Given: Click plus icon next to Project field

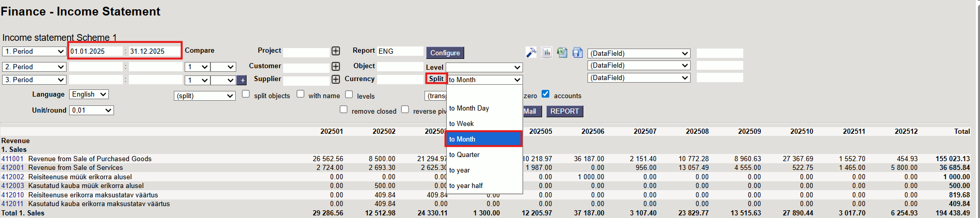Looking at the screenshot, I should (x=336, y=51).
